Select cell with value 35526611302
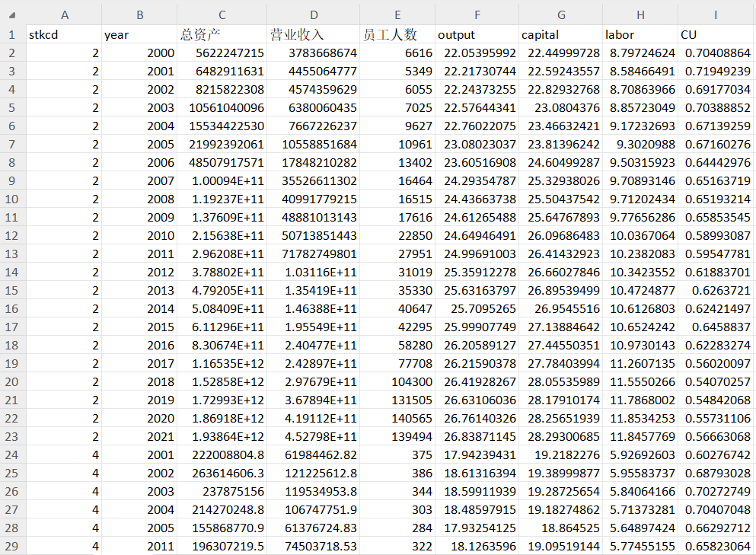Screen dimensions: 756x555 314,181
